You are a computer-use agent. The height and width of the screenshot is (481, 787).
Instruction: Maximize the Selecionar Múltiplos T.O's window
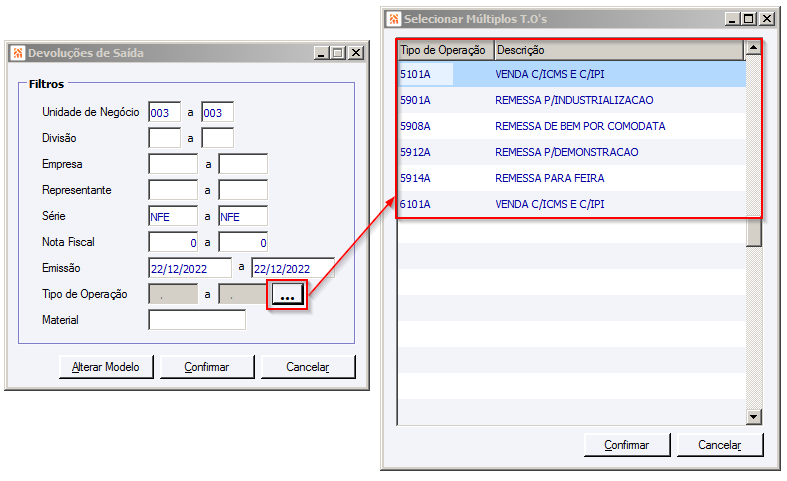(x=749, y=19)
